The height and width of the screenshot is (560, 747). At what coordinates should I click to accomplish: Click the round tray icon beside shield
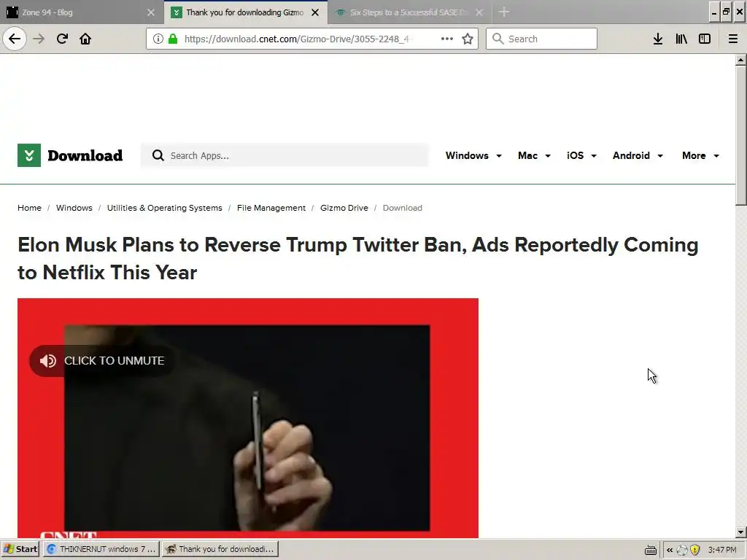click(682, 550)
